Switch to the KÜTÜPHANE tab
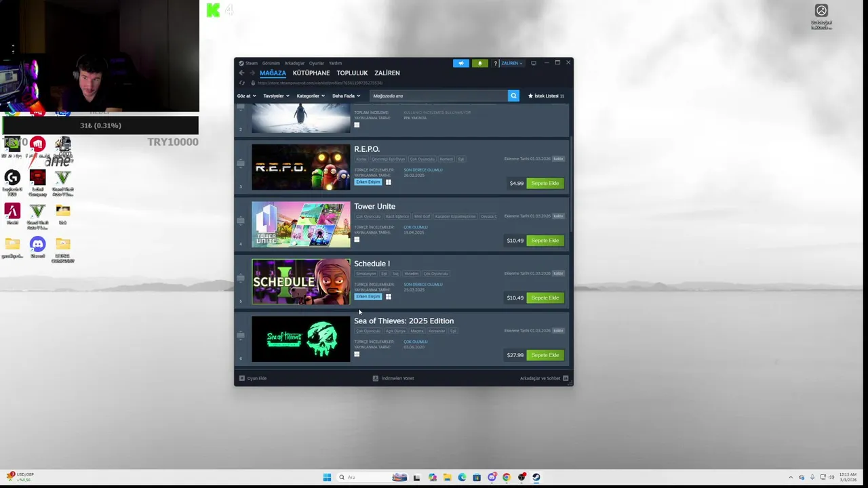The height and width of the screenshot is (488, 868). coord(311,73)
